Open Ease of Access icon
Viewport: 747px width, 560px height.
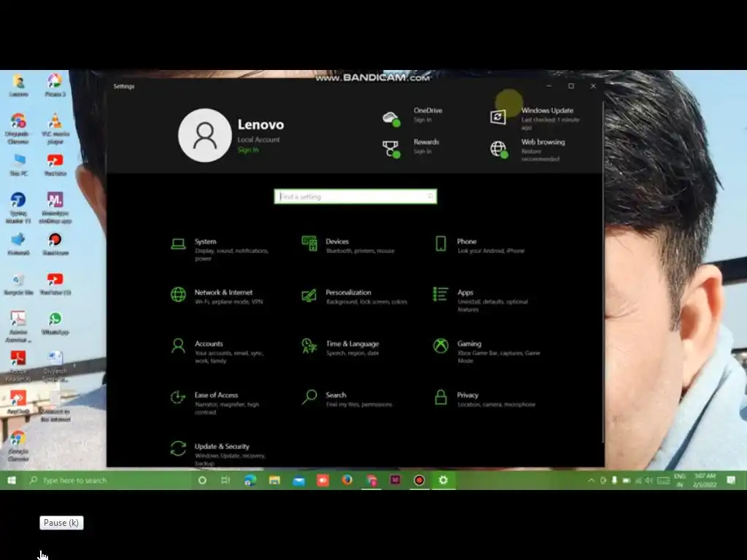tap(178, 397)
